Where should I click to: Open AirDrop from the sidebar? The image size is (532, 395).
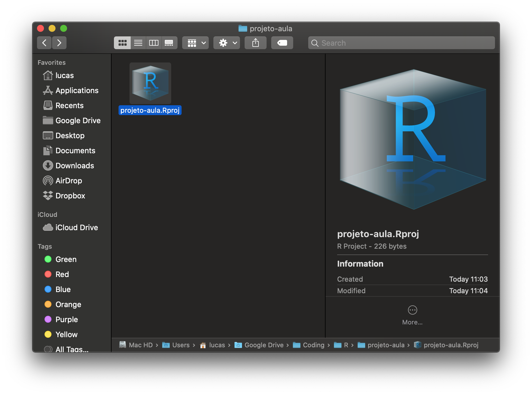pyautogui.click(x=69, y=181)
